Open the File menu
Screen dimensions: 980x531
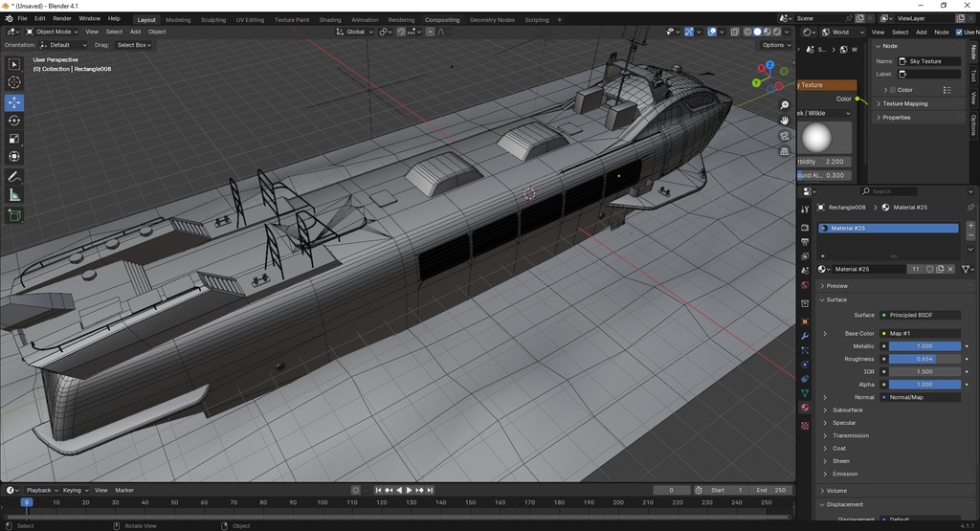click(23, 19)
